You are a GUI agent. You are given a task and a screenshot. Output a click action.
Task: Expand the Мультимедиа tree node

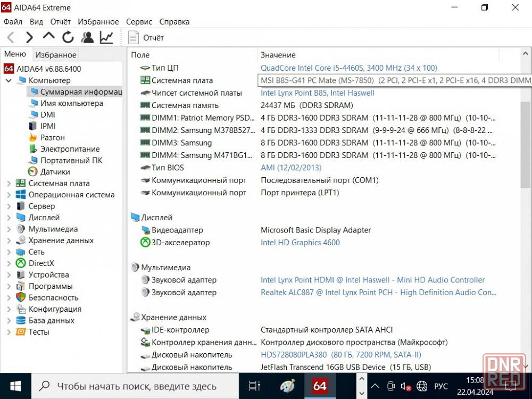click(x=9, y=229)
